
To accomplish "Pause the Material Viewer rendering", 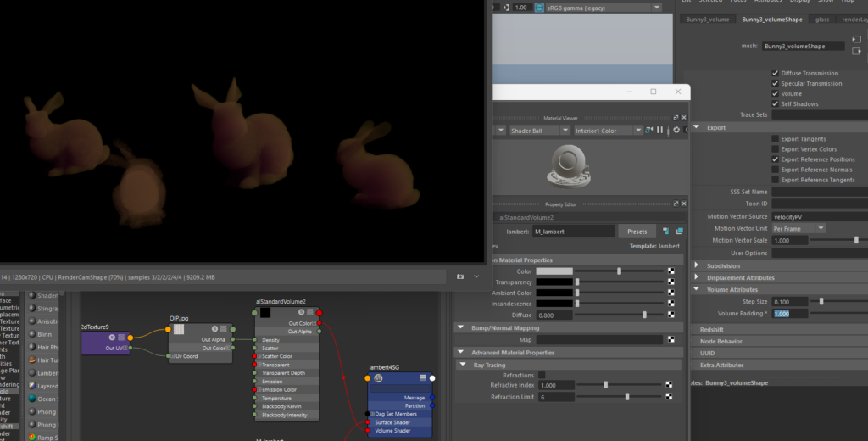I will 659,131.
